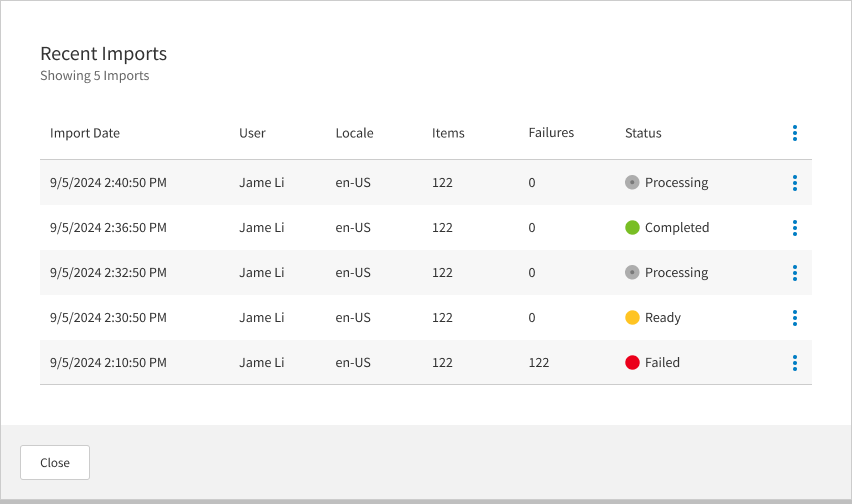
Task: Click the Failures column header
Action: click(x=551, y=133)
